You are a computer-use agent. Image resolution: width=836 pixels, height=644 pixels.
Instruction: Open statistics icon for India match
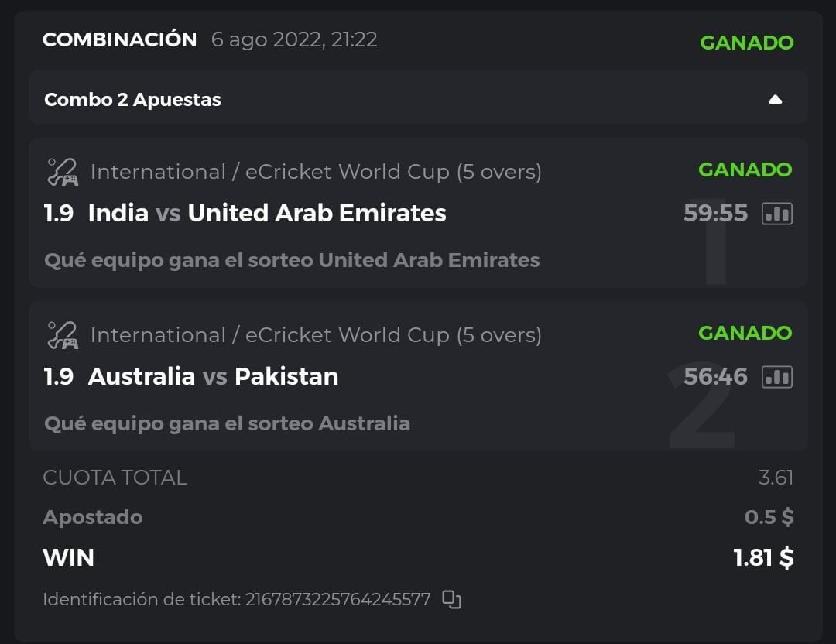(777, 214)
